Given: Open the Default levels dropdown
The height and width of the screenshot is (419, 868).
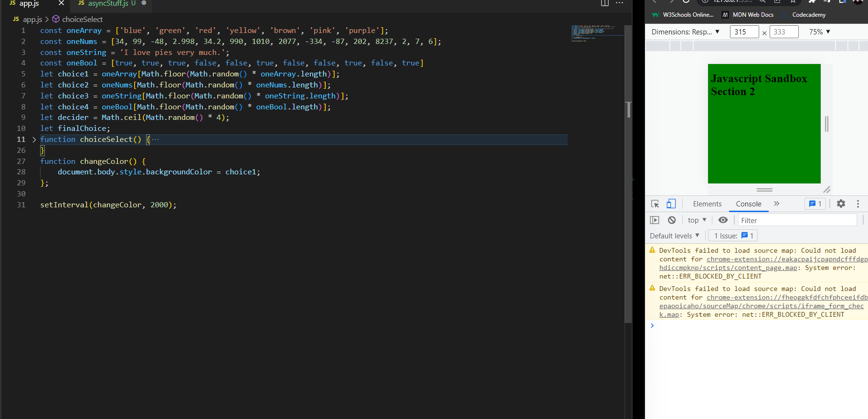Looking at the screenshot, I should (x=674, y=236).
